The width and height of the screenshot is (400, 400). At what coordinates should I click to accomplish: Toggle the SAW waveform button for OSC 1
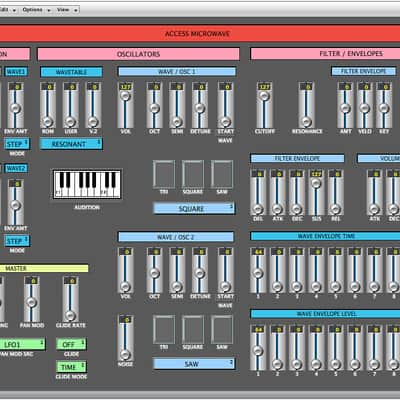[x=222, y=174]
